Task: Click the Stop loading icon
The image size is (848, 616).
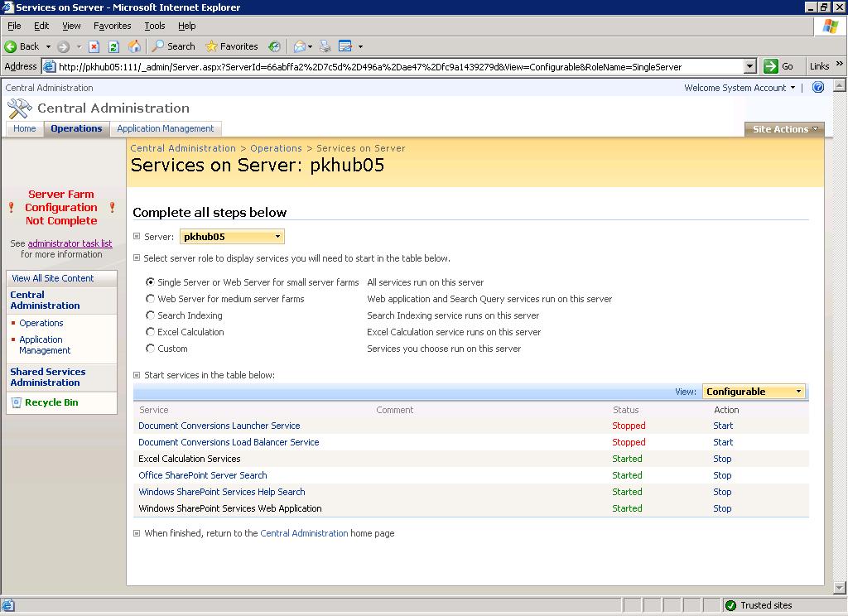Action: [x=94, y=46]
